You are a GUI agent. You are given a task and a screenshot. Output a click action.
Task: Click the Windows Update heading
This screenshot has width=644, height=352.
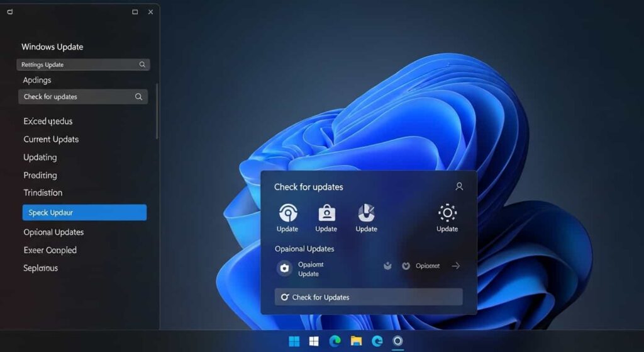[52, 47]
